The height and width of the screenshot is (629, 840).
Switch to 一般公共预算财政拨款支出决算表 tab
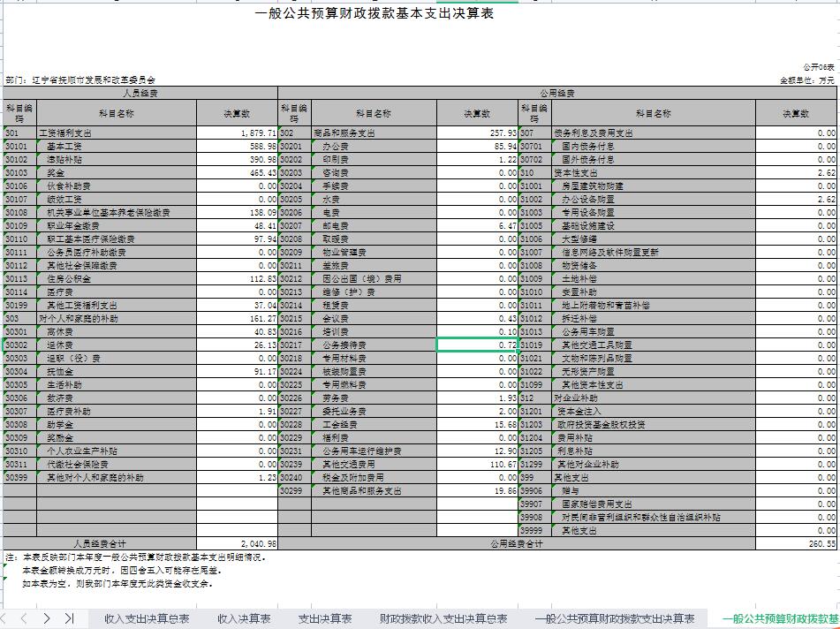click(615, 618)
